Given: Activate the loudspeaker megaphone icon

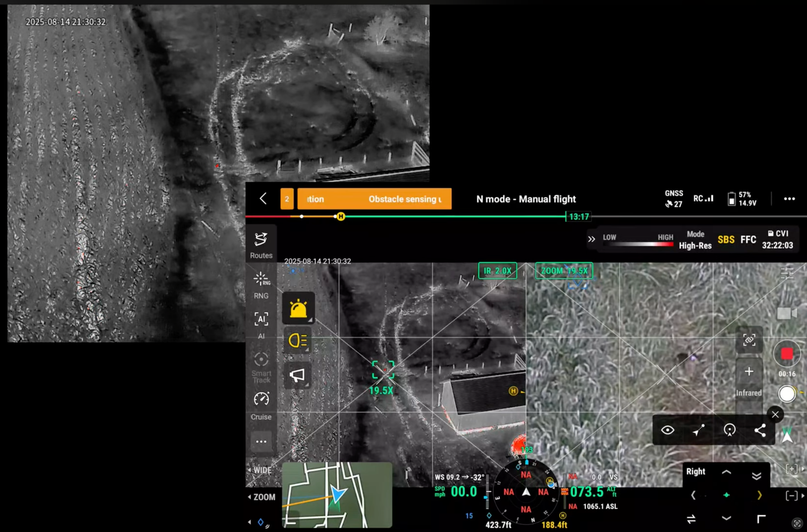Looking at the screenshot, I should [298, 375].
